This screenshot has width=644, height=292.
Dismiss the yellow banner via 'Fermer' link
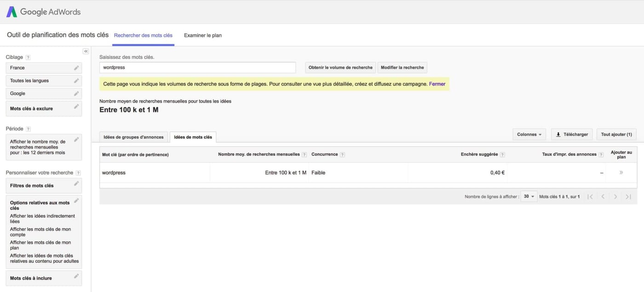click(437, 84)
